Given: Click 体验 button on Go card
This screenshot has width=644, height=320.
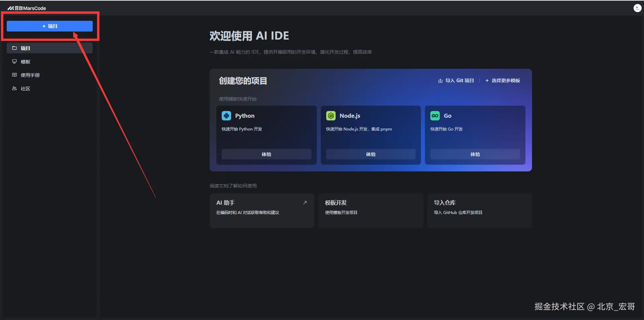Looking at the screenshot, I should [x=475, y=154].
